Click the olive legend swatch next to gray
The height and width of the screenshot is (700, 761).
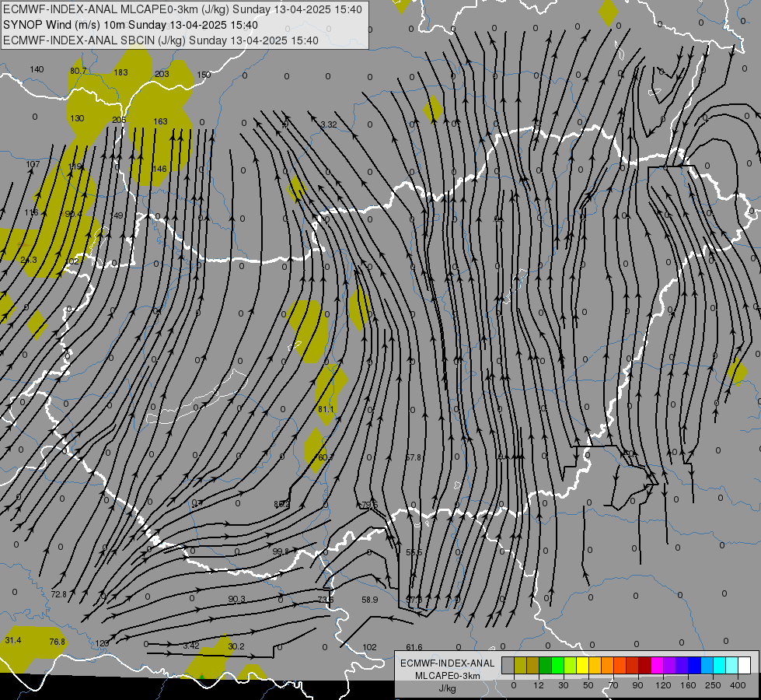[x=520, y=666]
